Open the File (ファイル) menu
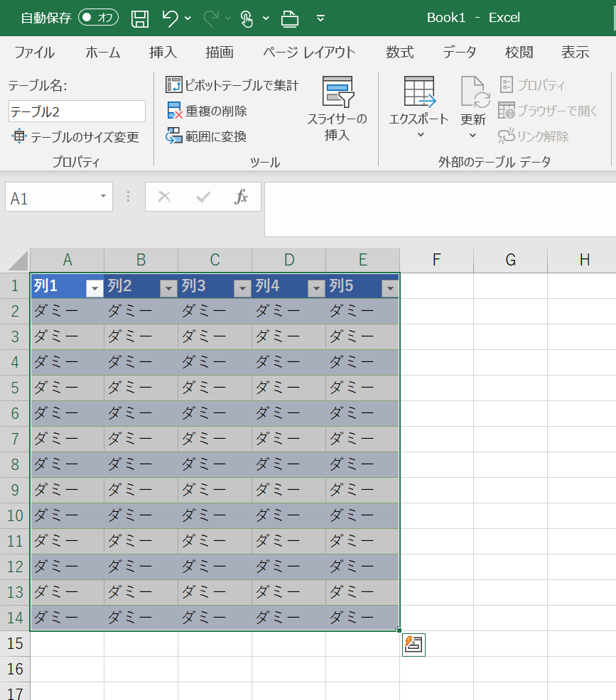 (34, 53)
